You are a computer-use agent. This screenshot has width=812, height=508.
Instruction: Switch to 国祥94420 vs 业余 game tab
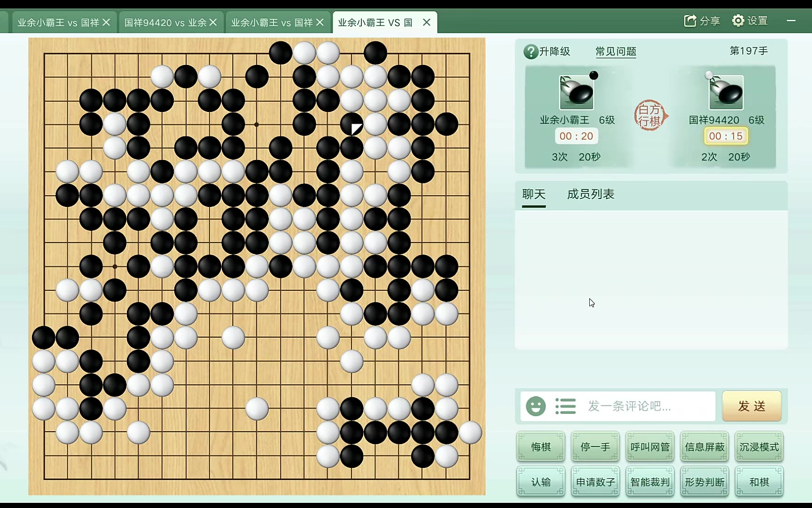(165, 22)
